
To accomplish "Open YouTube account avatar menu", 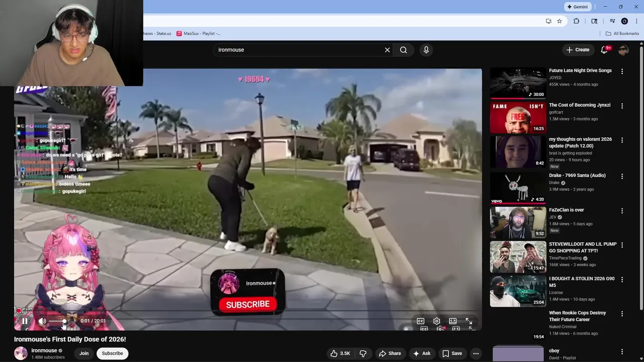I will [623, 50].
